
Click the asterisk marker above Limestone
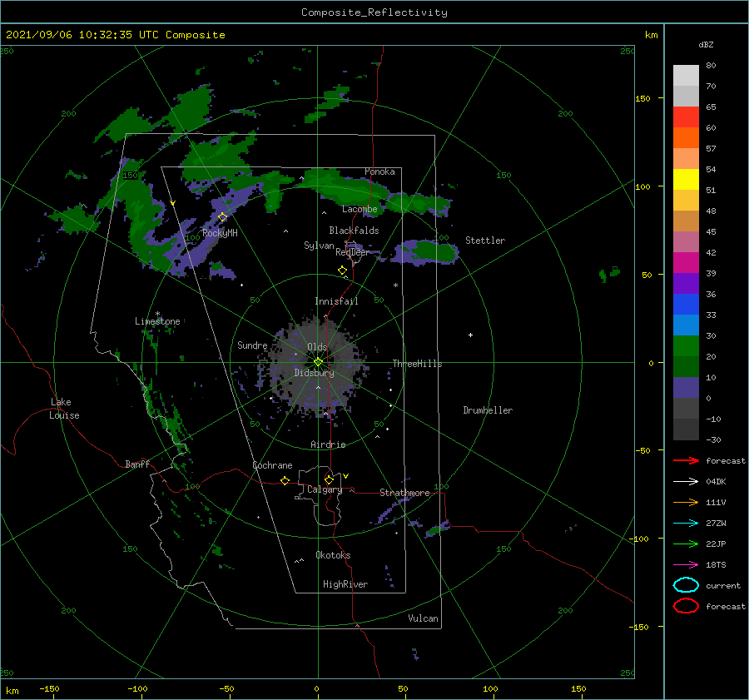pyautogui.click(x=157, y=314)
